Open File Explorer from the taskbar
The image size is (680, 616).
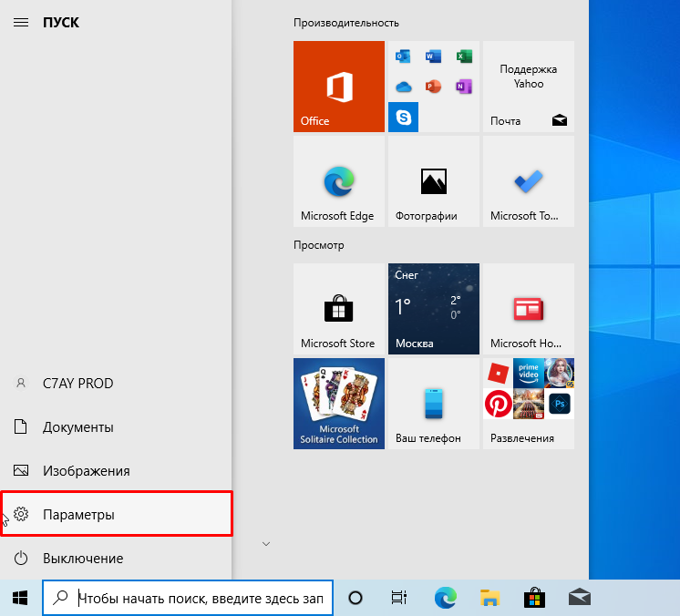pos(490,598)
